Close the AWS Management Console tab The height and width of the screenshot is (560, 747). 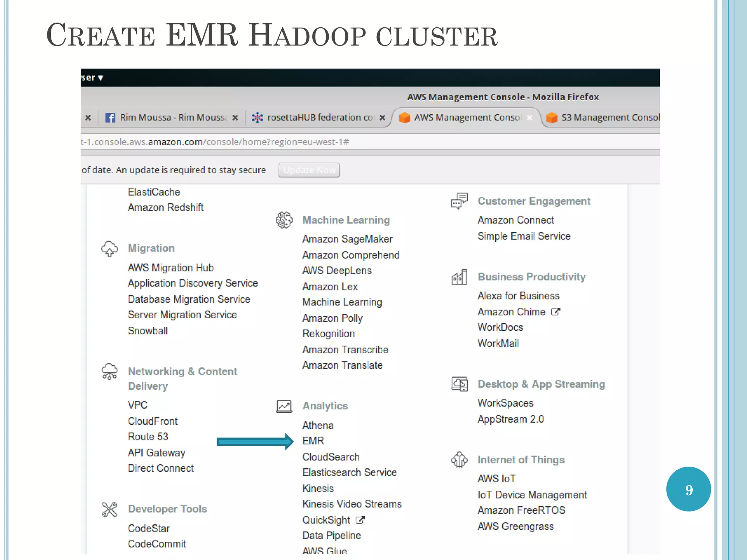click(x=530, y=117)
